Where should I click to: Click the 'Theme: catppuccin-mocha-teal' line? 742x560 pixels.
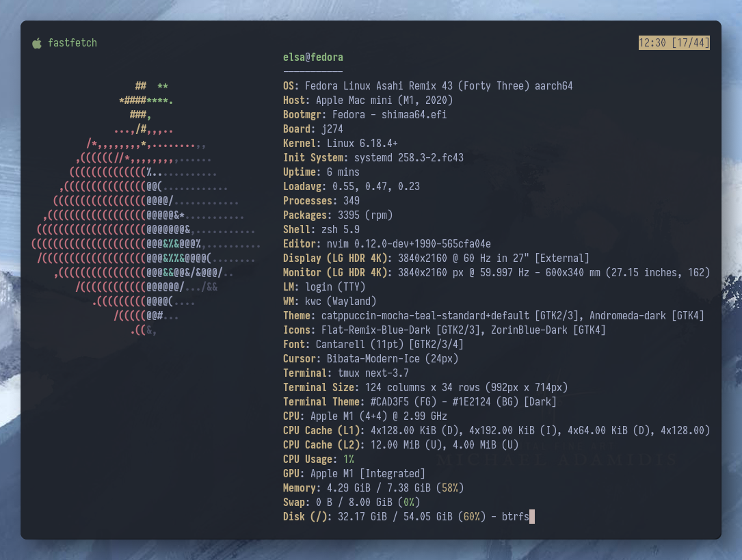coord(494,315)
